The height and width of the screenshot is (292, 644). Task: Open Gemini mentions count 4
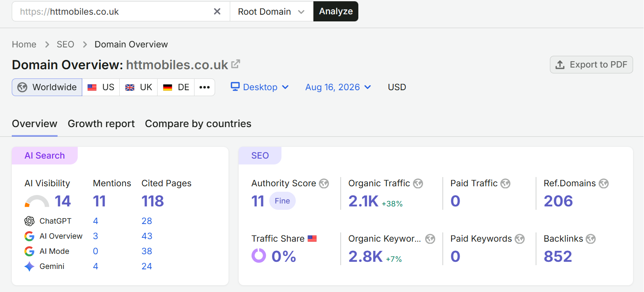click(95, 266)
